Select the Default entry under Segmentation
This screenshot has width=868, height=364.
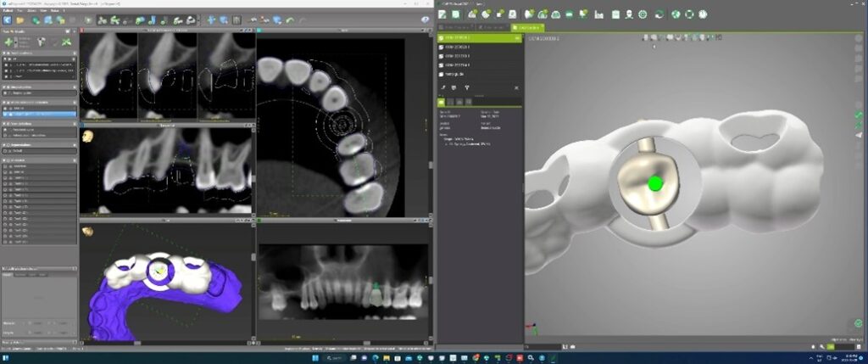(39, 151)
